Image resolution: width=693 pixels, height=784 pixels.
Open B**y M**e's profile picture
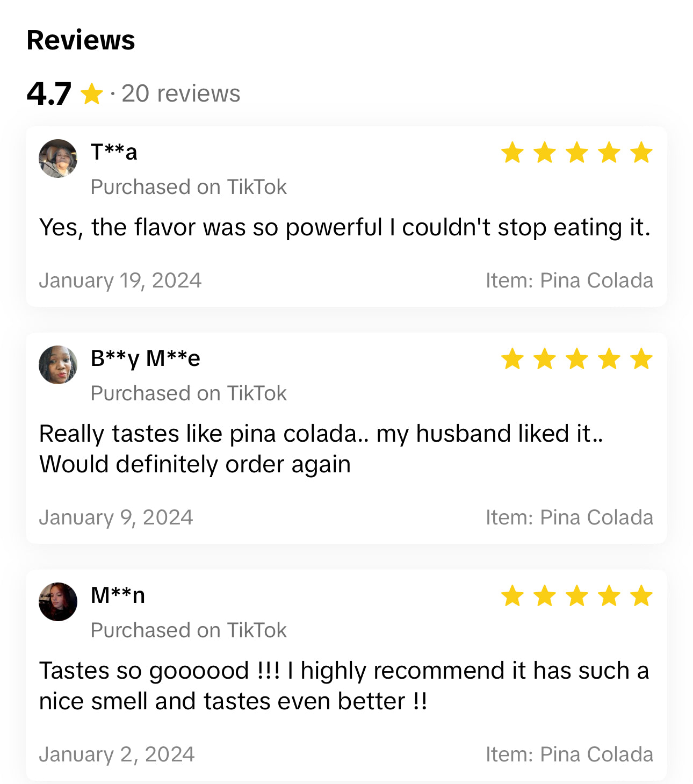(x=58, y=365)
